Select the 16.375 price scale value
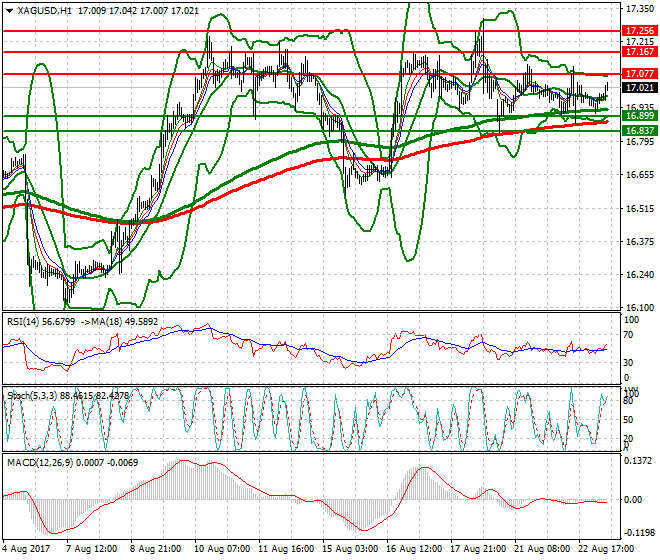Screen dimensions: 660x560 pyautogui.click(x=640, y=242)
